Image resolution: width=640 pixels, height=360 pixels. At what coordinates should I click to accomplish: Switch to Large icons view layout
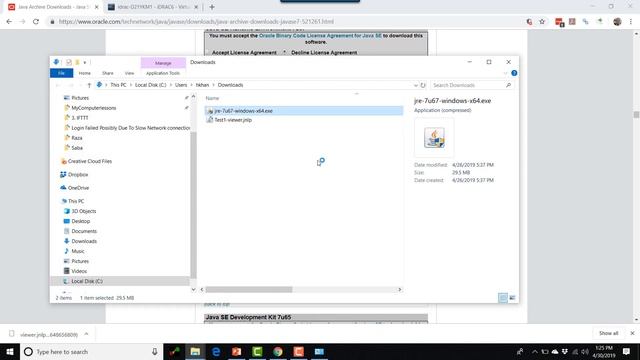tap(512, 298)
